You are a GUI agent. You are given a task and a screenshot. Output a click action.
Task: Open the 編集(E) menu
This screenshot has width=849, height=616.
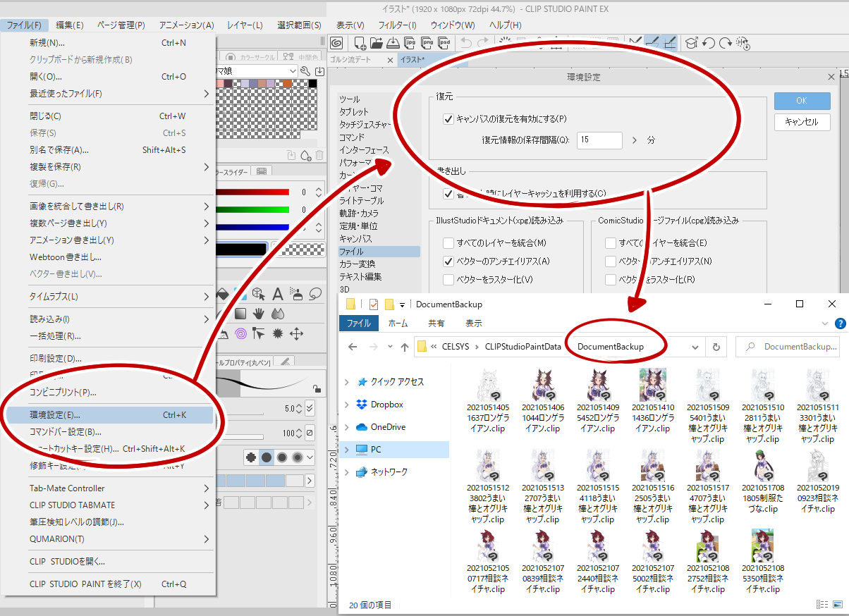click(x=69, y=25)
